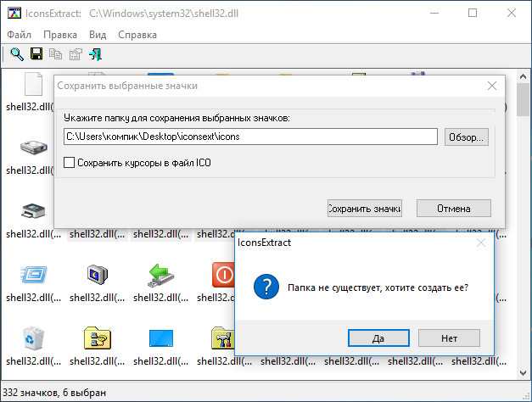Click the vertical scrollbar thumb
Image resolution: width=532 pixels, height=402 pixels.
click(x=523, y=100)
